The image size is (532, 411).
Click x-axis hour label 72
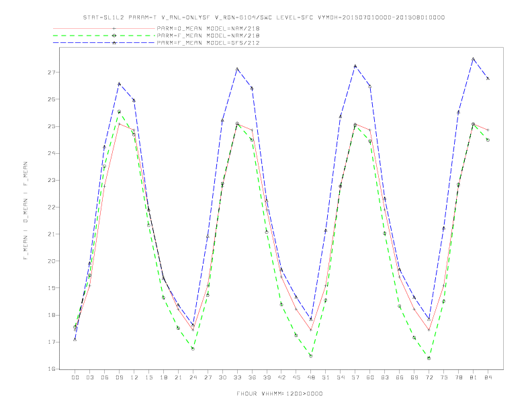[429, 377]
